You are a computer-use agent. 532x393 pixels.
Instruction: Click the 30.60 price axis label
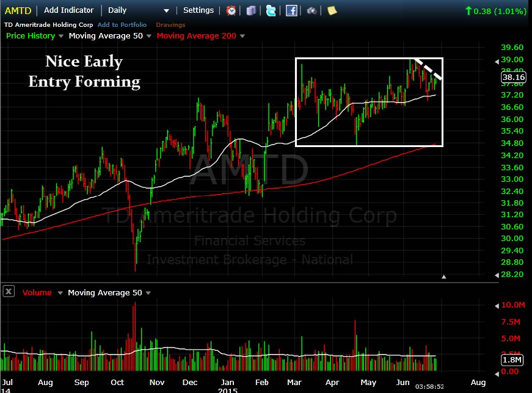[512, 226]
